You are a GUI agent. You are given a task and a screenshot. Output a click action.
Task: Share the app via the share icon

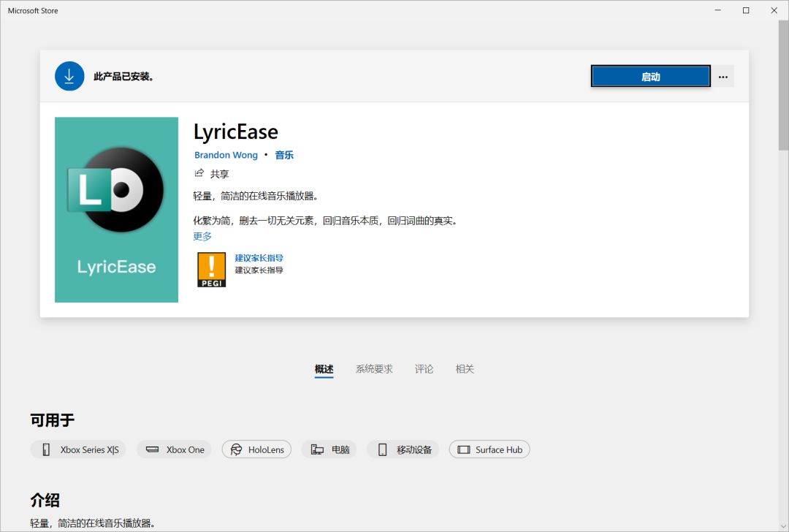199,173
